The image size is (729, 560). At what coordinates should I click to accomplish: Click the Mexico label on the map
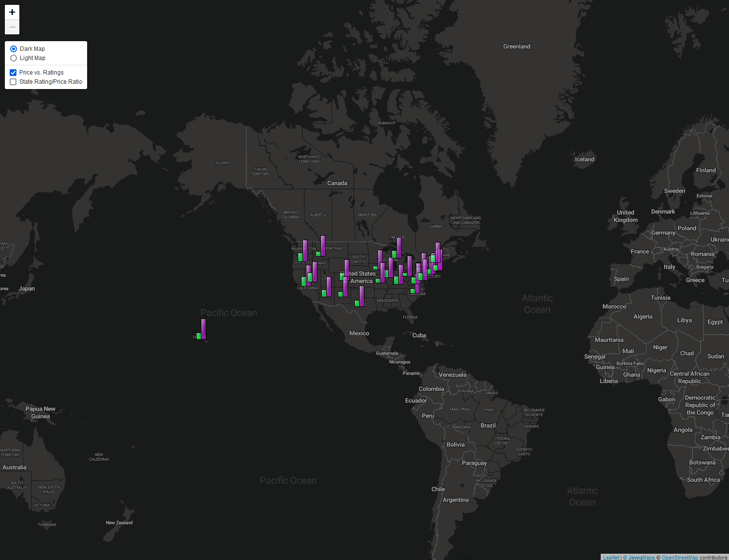[359, 333]
